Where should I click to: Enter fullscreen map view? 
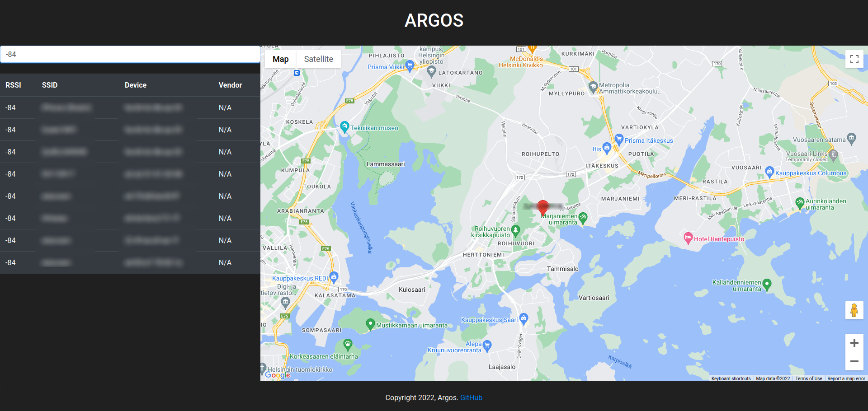pos(854,59)
